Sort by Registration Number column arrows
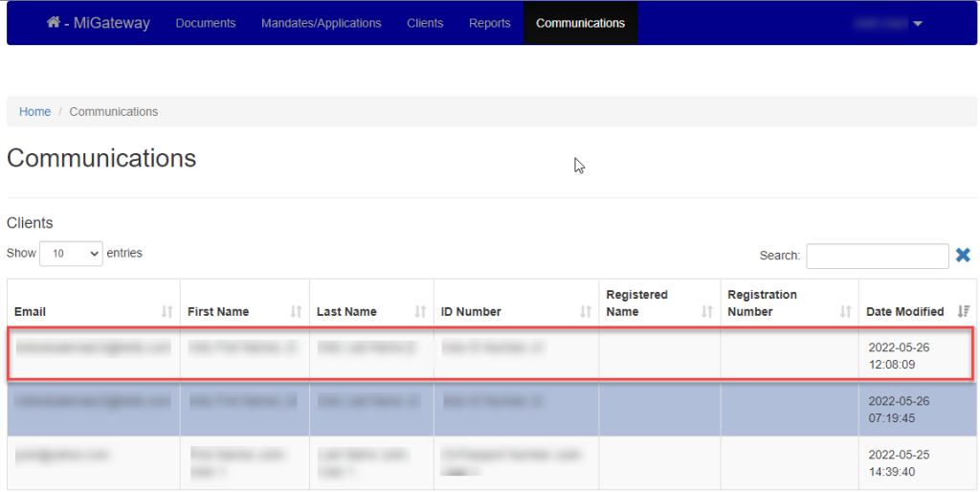This screenshot has height=492, width=980. click(x=845, y=311)
